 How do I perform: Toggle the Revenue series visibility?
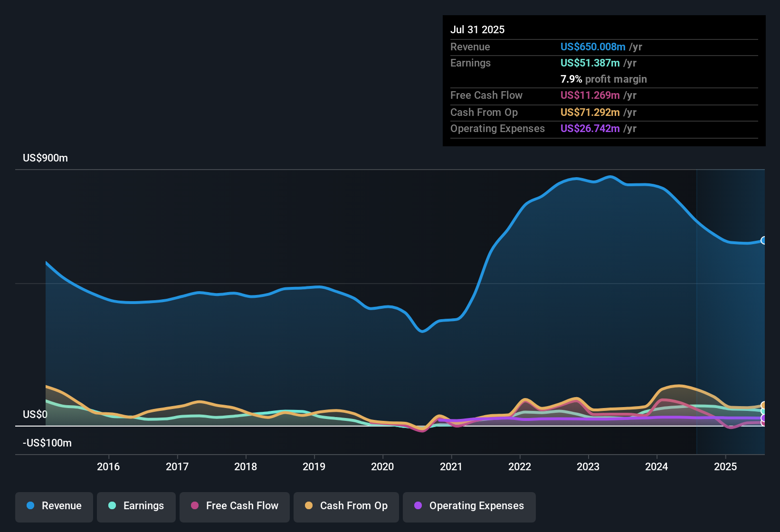pos(54,506)
